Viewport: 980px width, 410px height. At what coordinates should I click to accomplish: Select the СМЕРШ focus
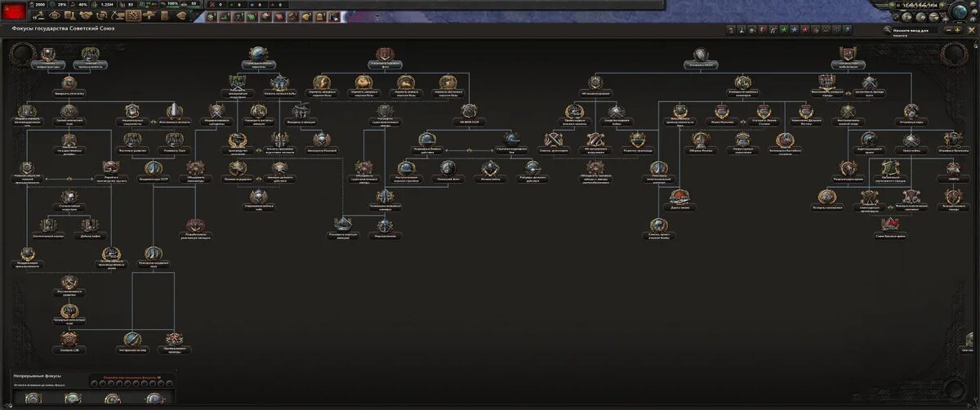tap(953, 173)
